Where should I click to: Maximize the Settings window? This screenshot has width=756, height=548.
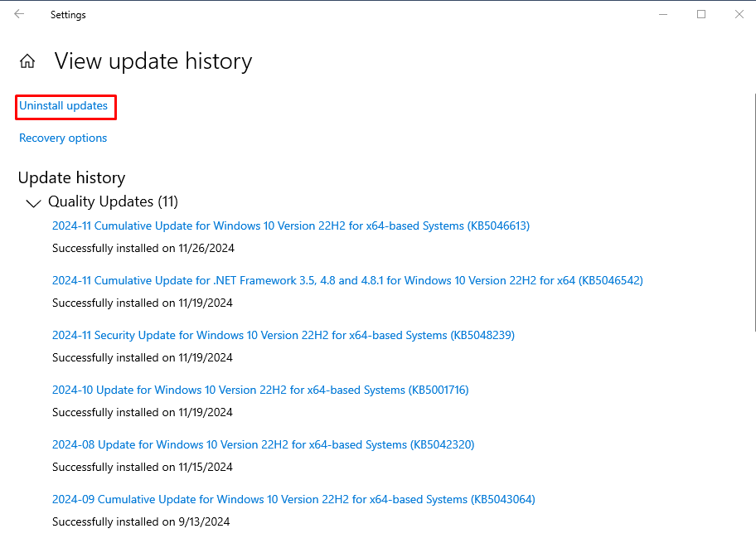(x=701, y=14)
